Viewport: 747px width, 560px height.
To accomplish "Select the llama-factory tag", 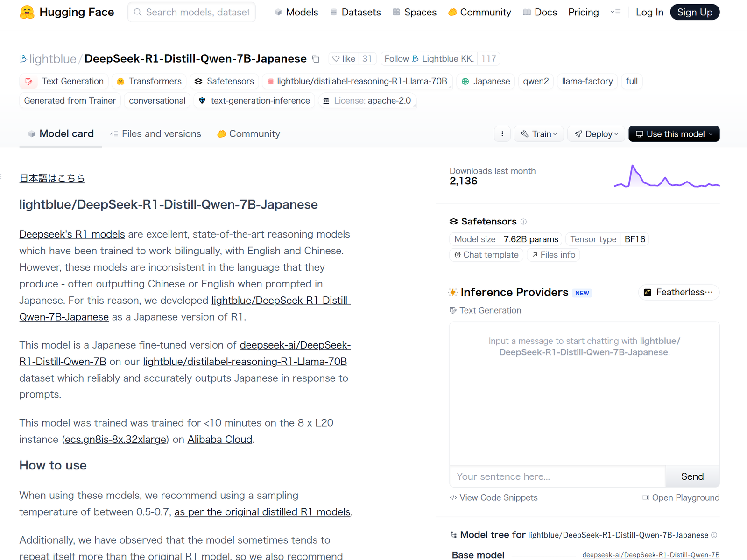I will [x=587, y=81].
